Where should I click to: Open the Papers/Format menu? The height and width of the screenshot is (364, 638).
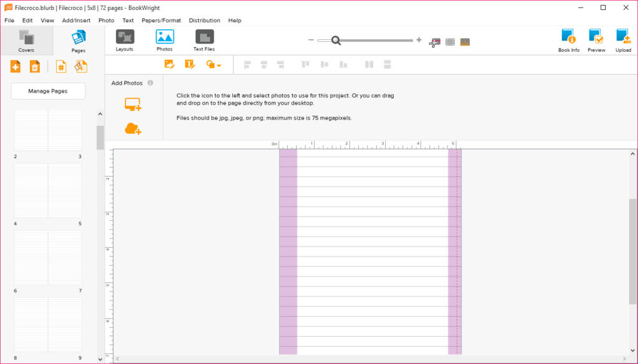[161, 21]
